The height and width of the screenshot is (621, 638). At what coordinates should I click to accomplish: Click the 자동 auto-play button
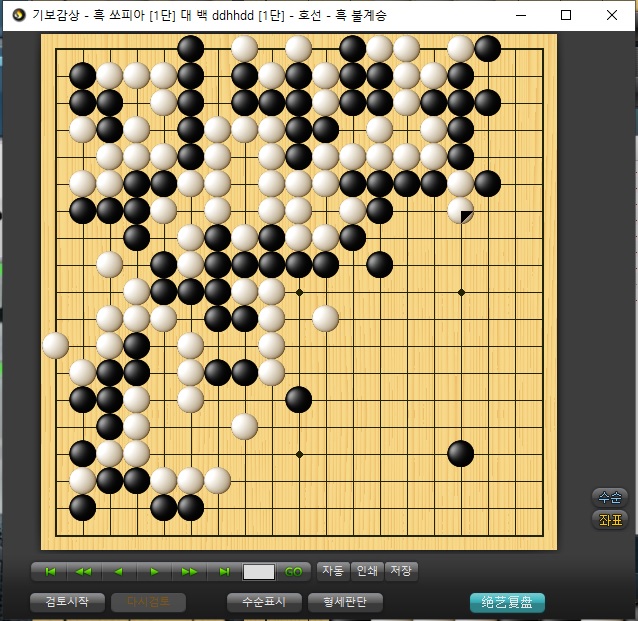[x=332, y=571]
